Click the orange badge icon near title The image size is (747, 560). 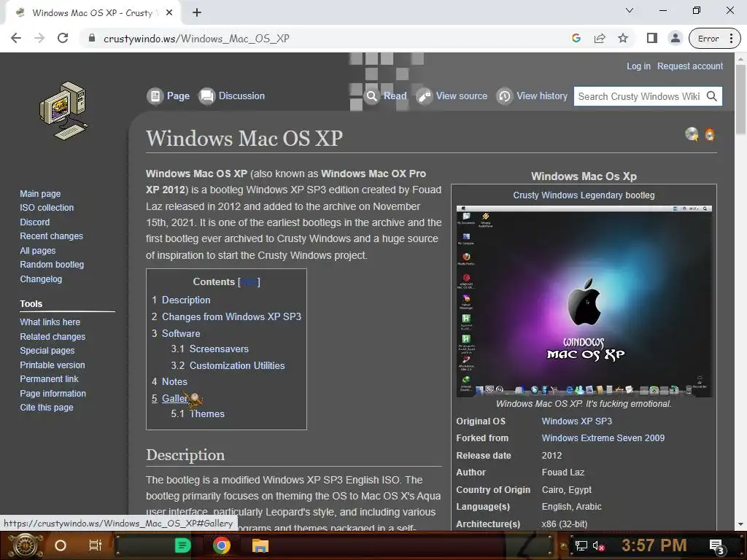709,135
